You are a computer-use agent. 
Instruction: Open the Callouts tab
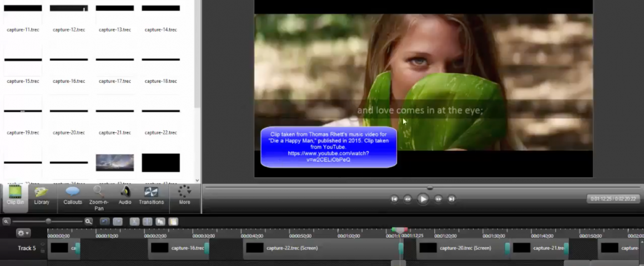coord(73,196)
